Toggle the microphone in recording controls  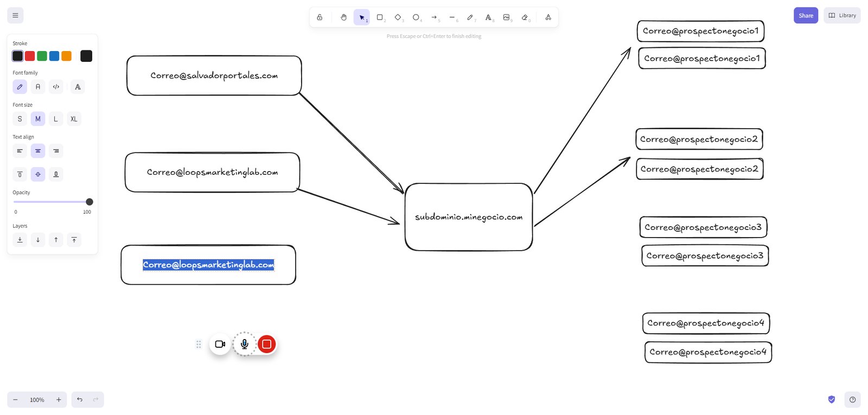click(245, 344)
